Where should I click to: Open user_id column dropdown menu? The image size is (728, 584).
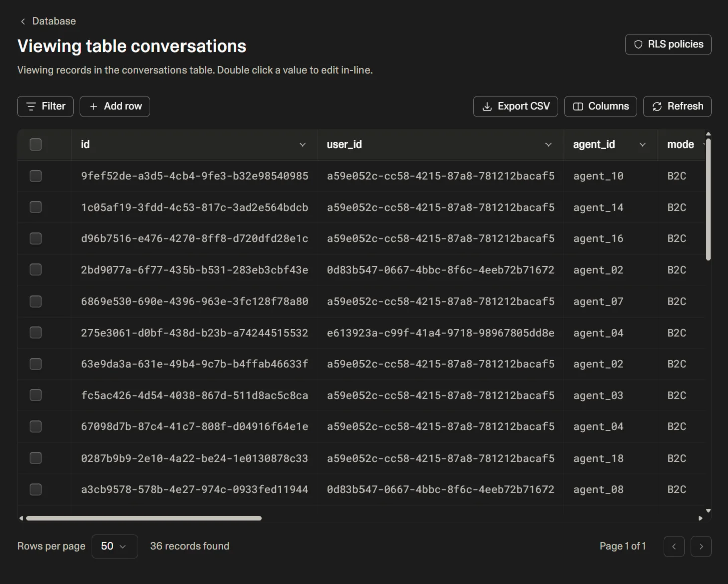click(548, 144)
